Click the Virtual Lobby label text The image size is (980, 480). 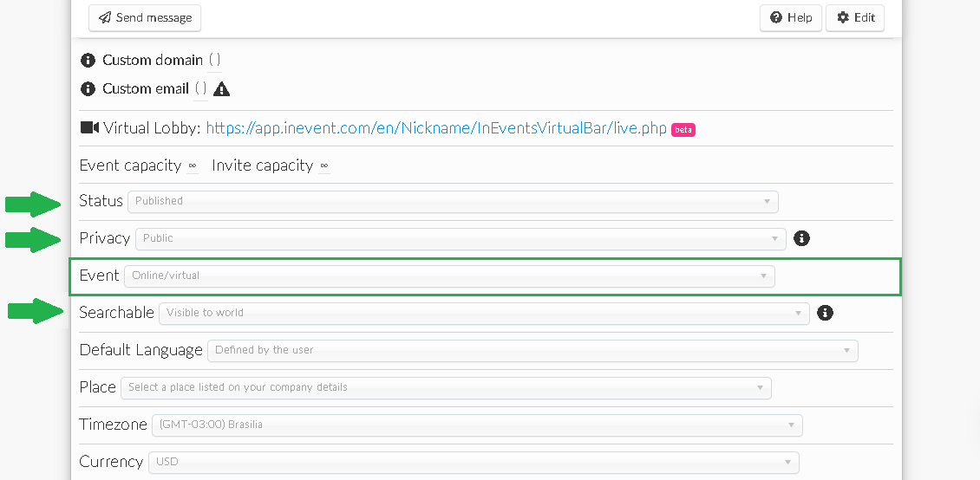[152, 128]
